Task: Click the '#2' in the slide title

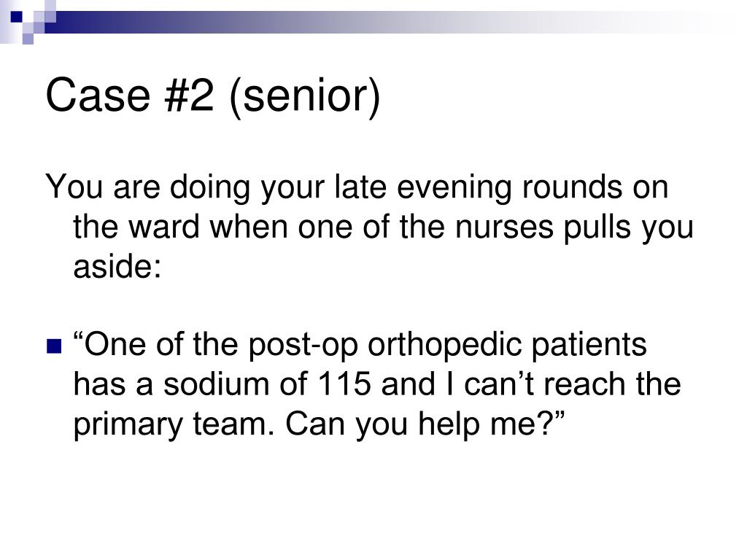Action: [189, 96]
